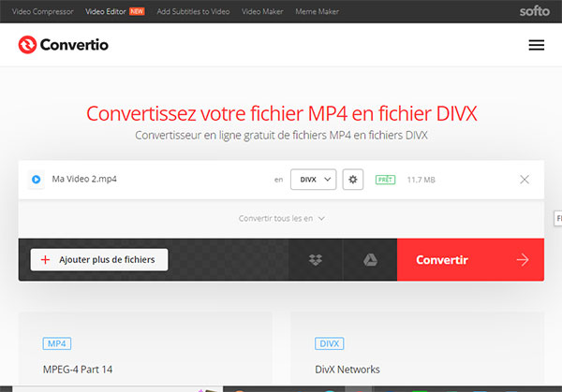The height and width of the screenshot is (392, 562).
Task: Click the softo brand link
Action: (x=535, y=11)
